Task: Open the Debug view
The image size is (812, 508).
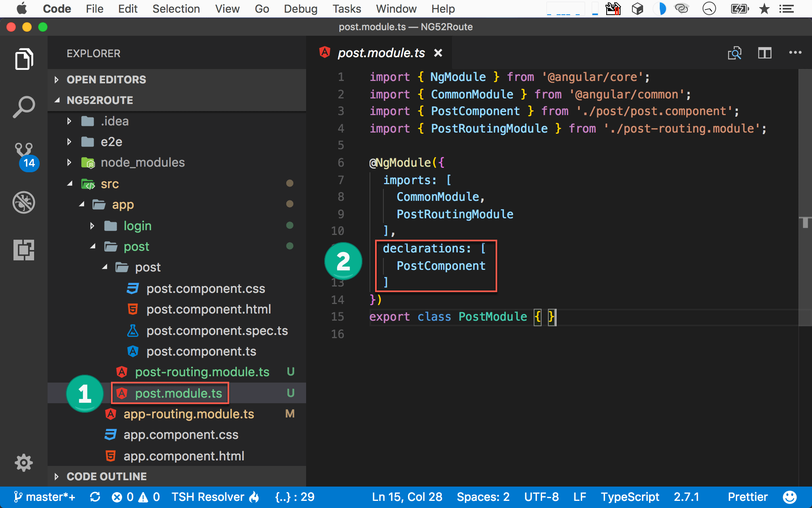Action: pyautogui.click(x=24, y=202)
